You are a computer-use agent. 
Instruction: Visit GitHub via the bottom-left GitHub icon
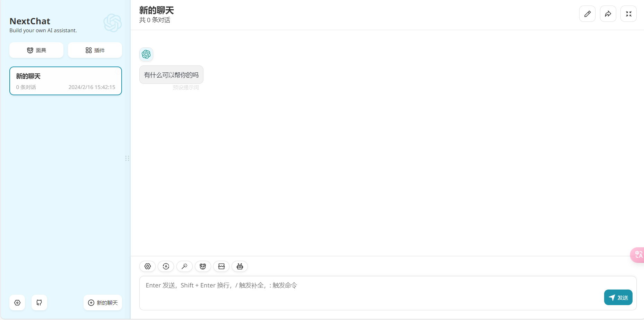[x=39, y=302]
